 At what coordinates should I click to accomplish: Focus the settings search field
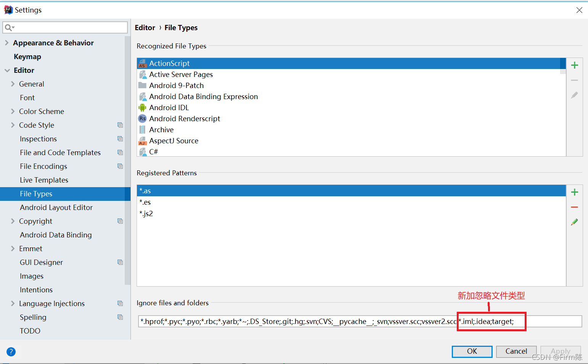(x=65, y=27)
